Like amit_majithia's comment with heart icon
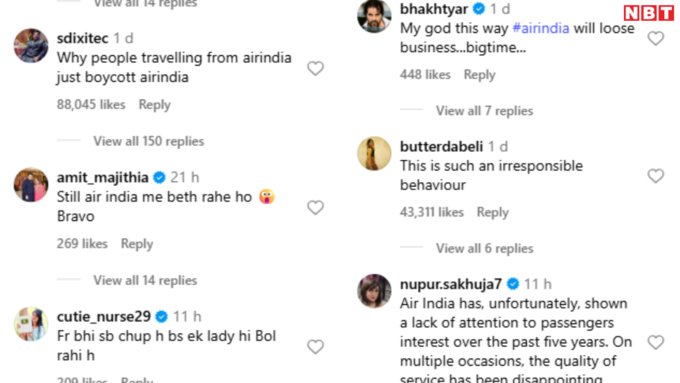This screenshot has height=383, width=680. pos(315,207)
